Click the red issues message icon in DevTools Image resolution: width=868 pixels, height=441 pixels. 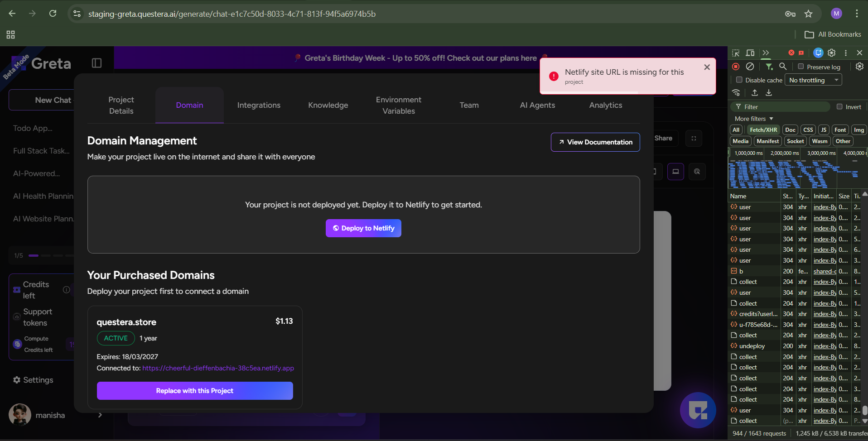(801, 53)
